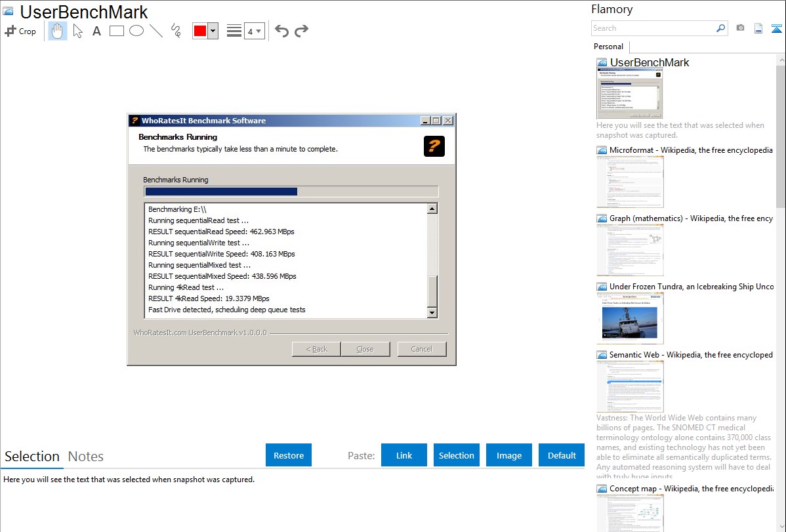Click the Restore button
The image size is (786, 532).
289,455
